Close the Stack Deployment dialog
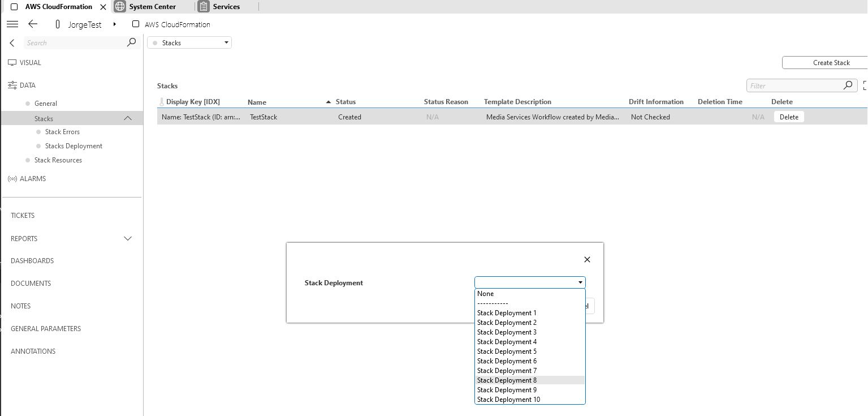The height and width of the screenshot is (416, 868). tap(587, 259)
